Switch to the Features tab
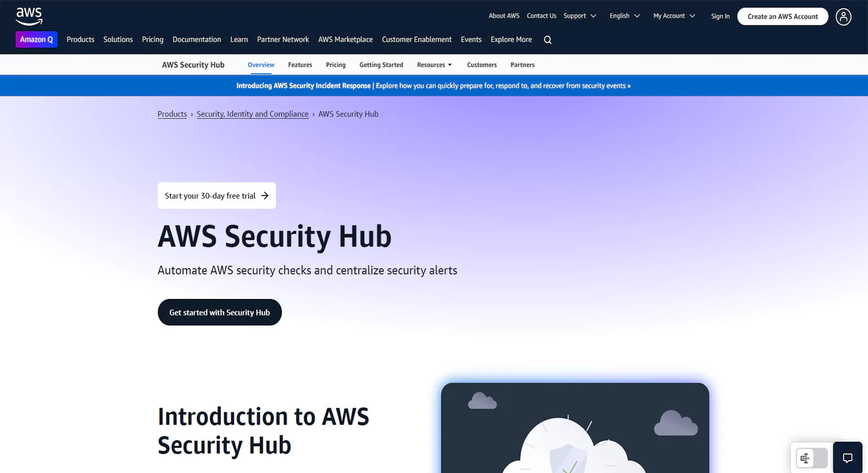The width and height of the screenshot is (868, 473). tap(300, 65)
